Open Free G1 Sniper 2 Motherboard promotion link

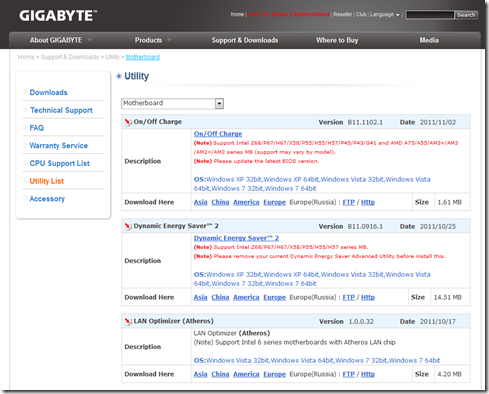pyautogui.click(x=288, y=14)
